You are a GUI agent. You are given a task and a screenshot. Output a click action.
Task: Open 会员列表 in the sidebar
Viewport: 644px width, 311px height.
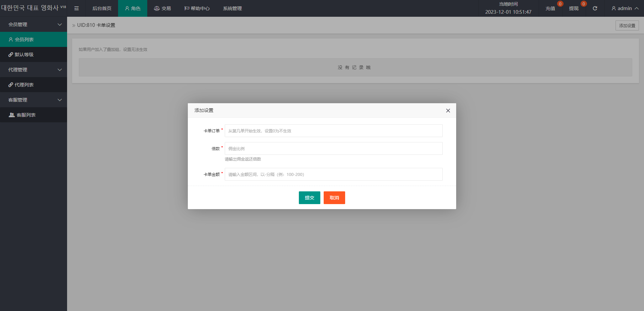24,40
